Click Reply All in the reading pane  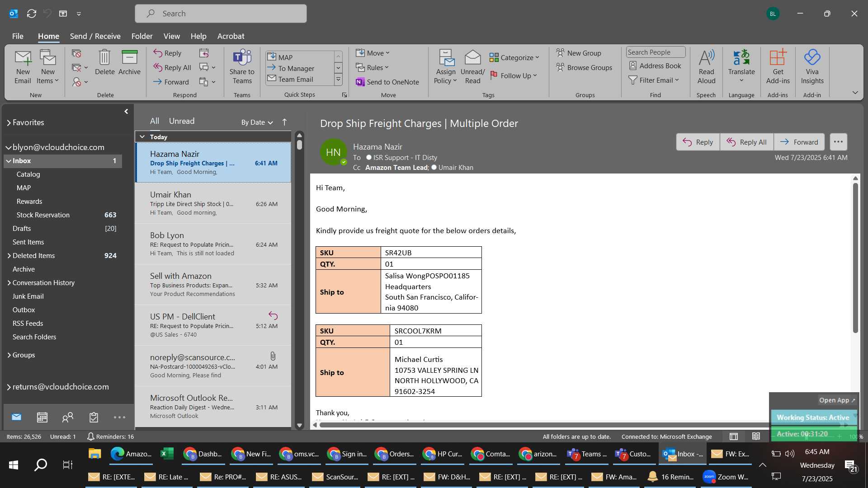pos(746,142)
